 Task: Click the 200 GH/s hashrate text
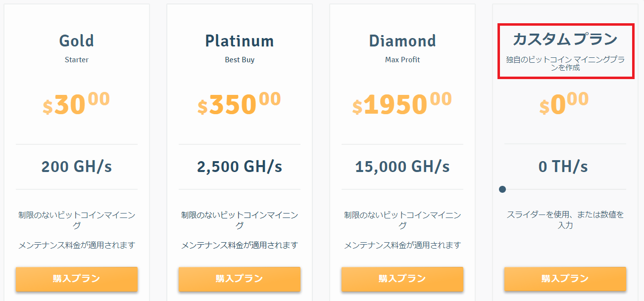click(x=76, y=167)
